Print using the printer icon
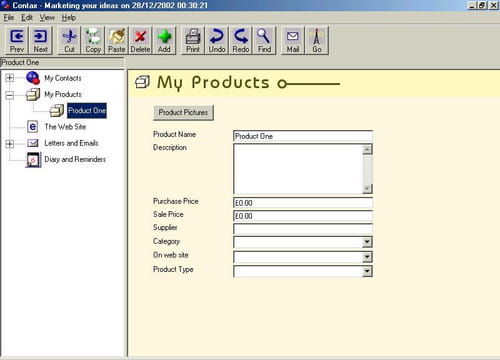 193,40
